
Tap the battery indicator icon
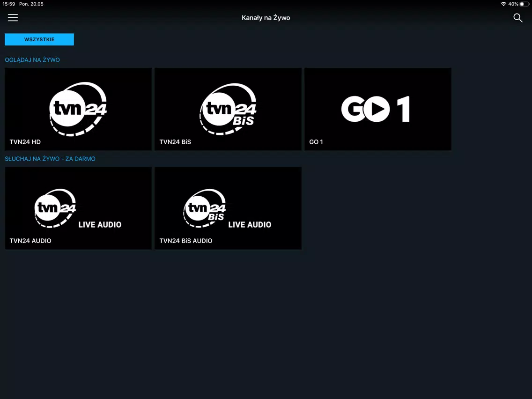pos(525,4)
